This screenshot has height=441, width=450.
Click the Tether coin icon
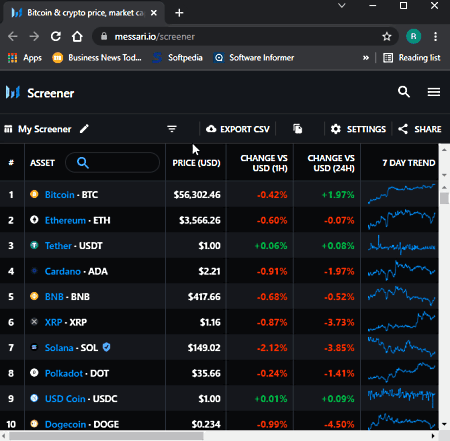[34, 245]
